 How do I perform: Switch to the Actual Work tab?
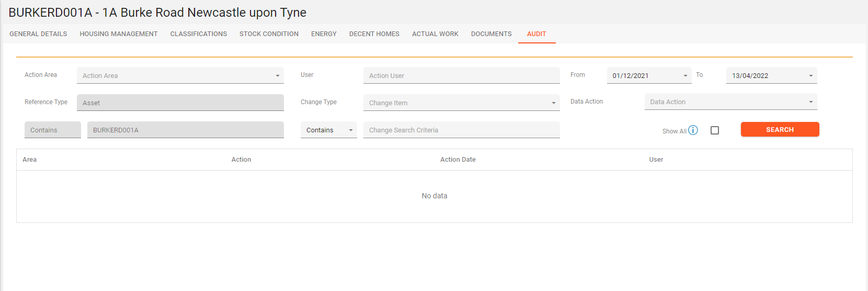(x=435, y=34)
